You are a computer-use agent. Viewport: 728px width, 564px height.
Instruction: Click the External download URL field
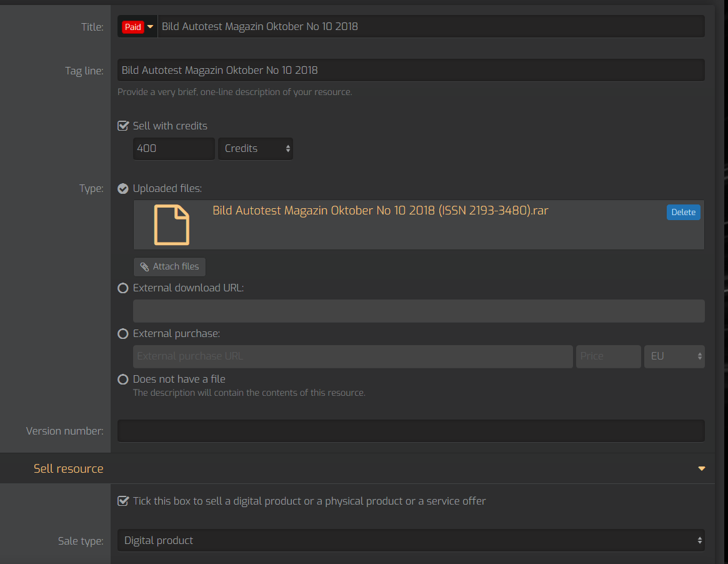click(x=419, y=311)
